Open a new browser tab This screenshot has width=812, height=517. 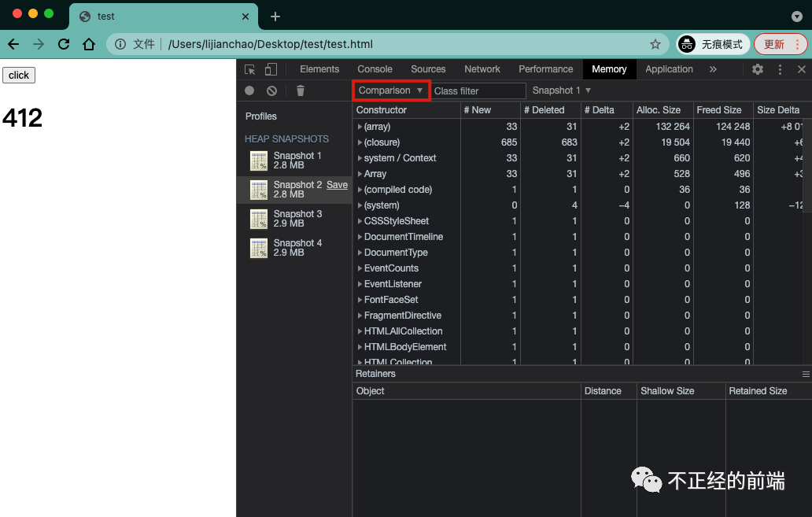click(275, 17)
